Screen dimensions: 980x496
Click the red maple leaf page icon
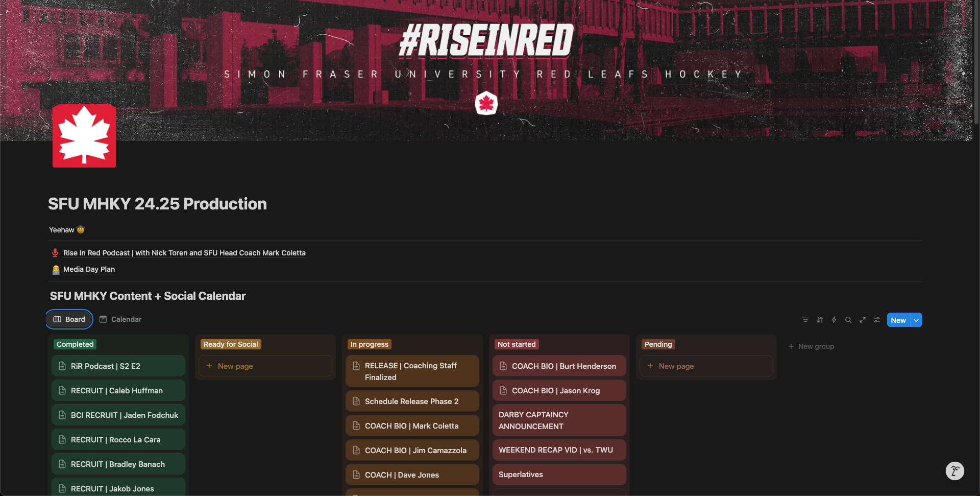[x=84, y=136]
